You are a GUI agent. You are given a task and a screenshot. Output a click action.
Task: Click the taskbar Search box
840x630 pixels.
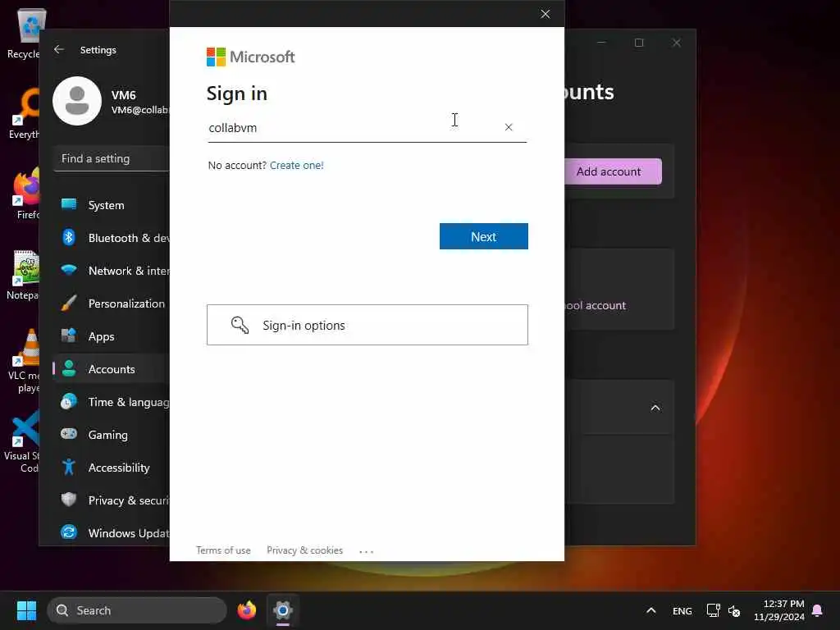(137, 610)
